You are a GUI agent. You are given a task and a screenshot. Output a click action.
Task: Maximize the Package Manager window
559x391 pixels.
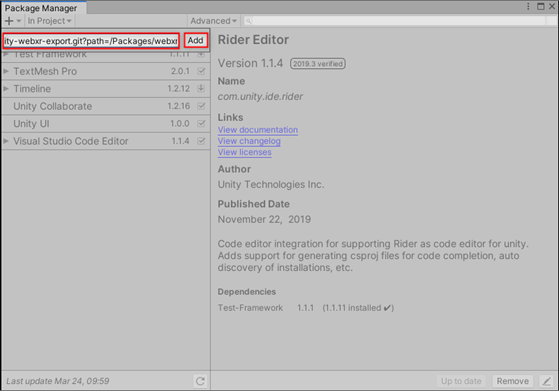540,6
